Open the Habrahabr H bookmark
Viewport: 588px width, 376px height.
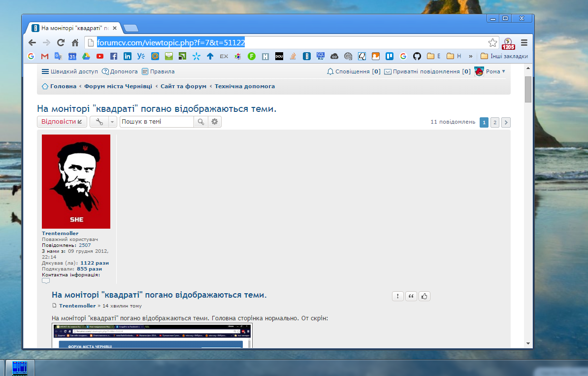[265, 56]
